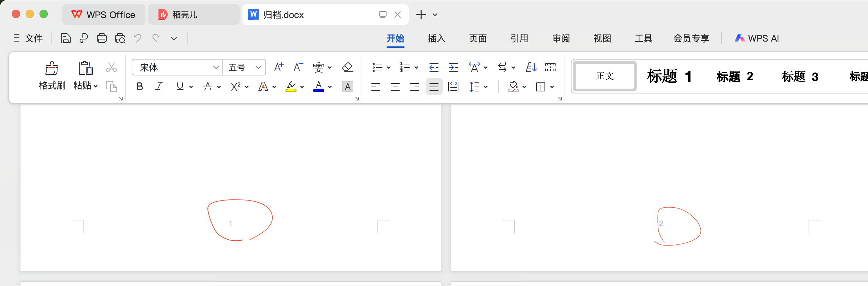
Task: Select the Format Painter (格式刷) tool
Action: click(x=52, y=75)
